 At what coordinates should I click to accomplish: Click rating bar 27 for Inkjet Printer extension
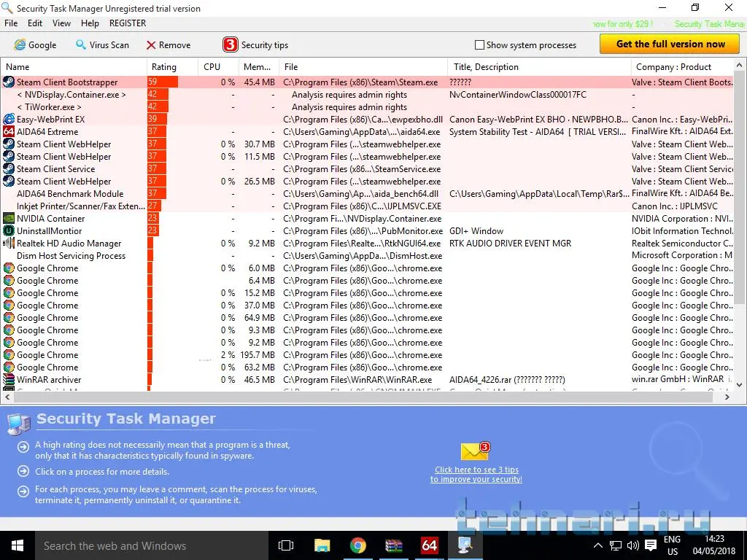tap(155, 206)
